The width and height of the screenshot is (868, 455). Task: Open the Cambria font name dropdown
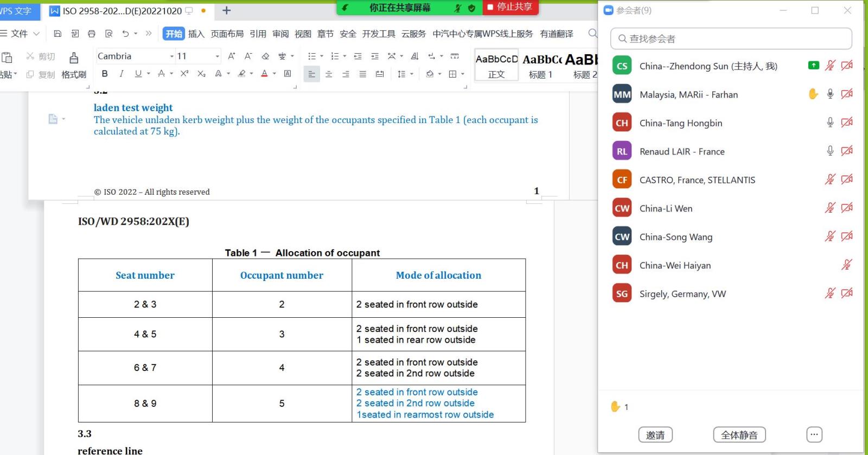[171, 56]
